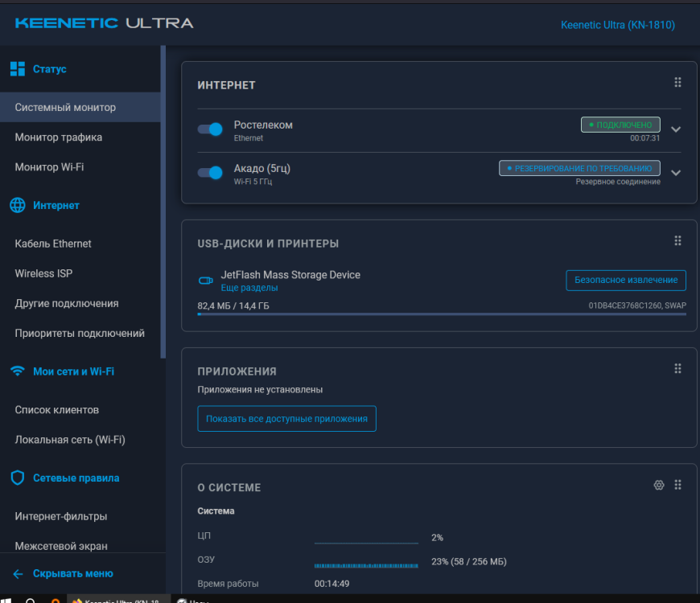The width and height of the screenshot is (700, 603).
Task: Click the Keenetic Ultra taskbar window button
Action: point(119,600)
